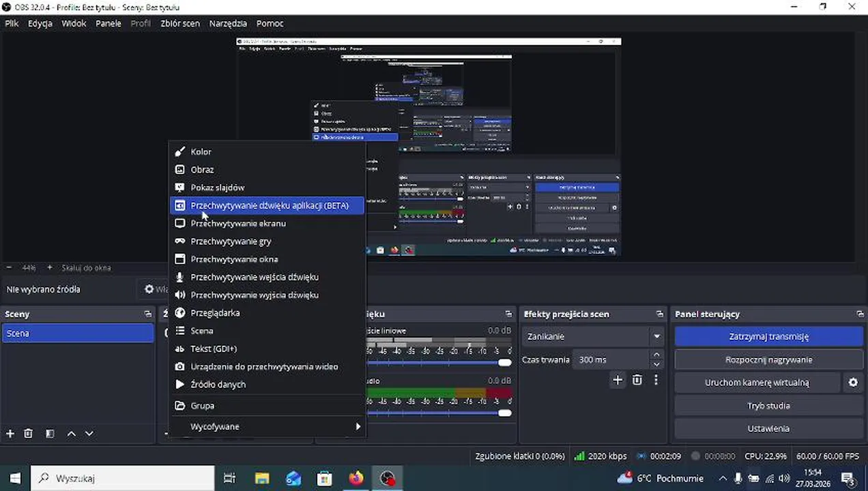Screen dimensions: 868x491
Task: Click Zatrzymaj transmisję button
Action: pos(768,336)
